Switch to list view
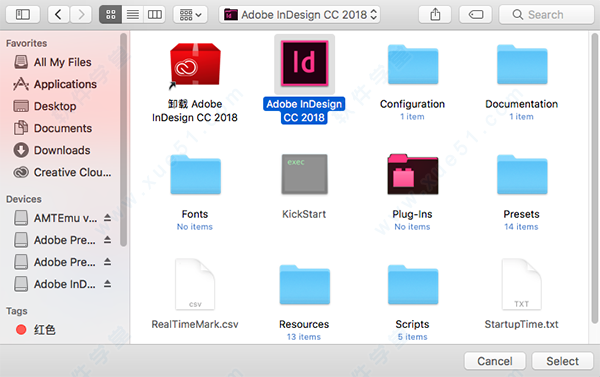600x377 pixels. click(x=133, y=15)
